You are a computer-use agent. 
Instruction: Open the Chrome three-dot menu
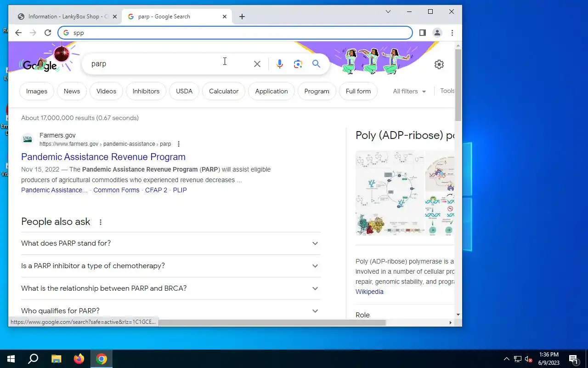452,33
